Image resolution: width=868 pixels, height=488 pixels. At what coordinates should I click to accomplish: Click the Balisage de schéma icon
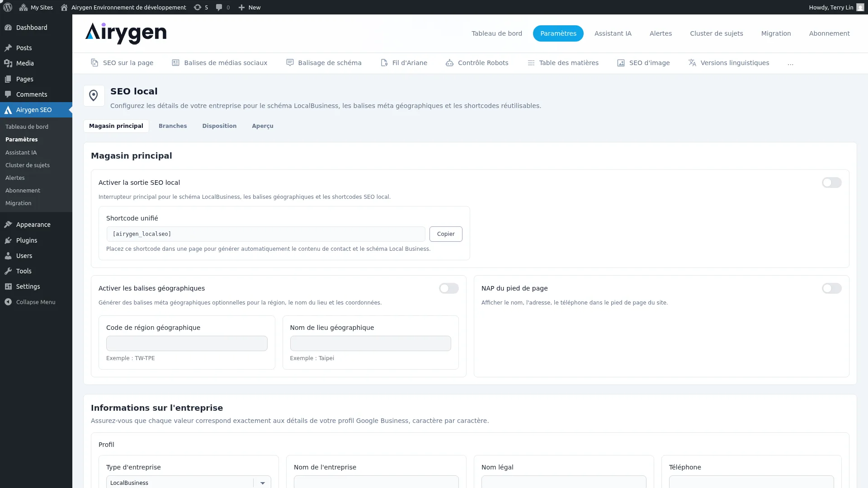[x=290, y=63]
